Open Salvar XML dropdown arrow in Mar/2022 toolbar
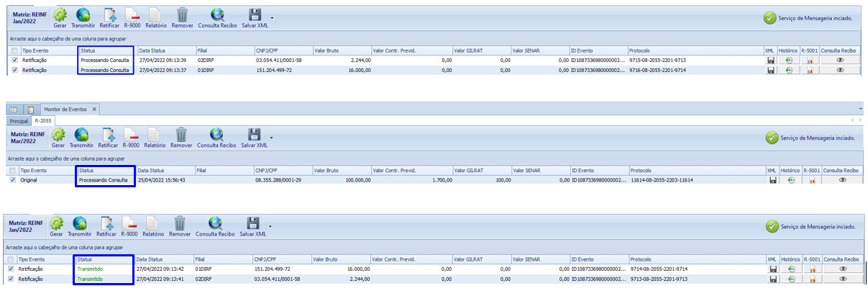Screen dimensions: 868x291 (272, 137)
